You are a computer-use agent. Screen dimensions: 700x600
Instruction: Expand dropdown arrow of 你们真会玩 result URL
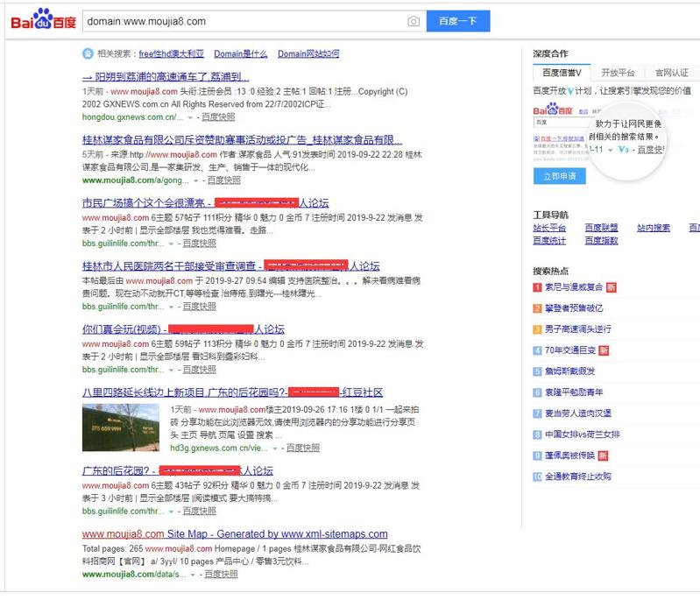click(x=171, y=371)
